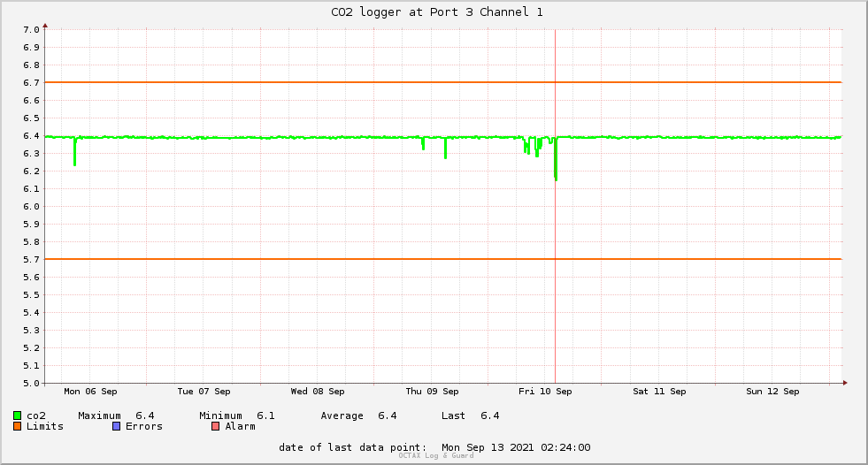This screenshot has height=465, width=868.
Task: Click the blue Errors legend swatch
Action: [116, 426]
